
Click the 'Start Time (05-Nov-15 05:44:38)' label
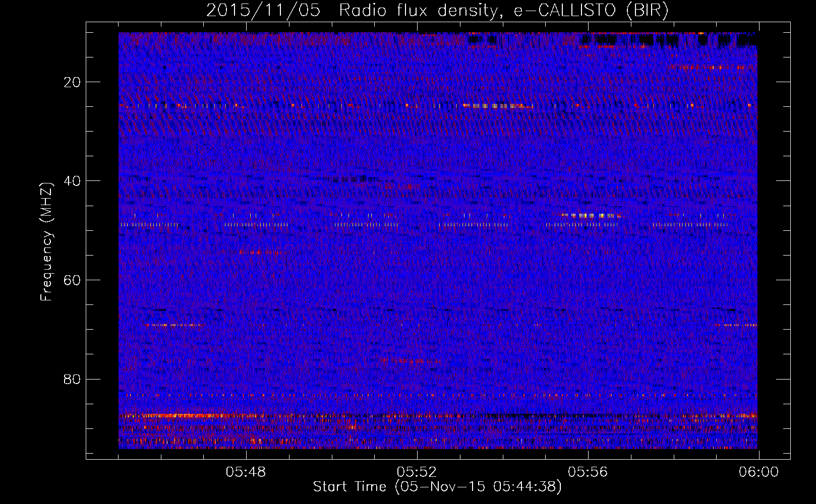[437, 487]
